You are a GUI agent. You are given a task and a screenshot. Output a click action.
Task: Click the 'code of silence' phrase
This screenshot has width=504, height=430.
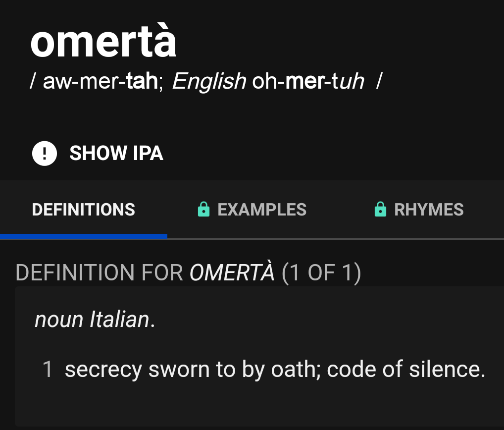click(x=406, y=370)
